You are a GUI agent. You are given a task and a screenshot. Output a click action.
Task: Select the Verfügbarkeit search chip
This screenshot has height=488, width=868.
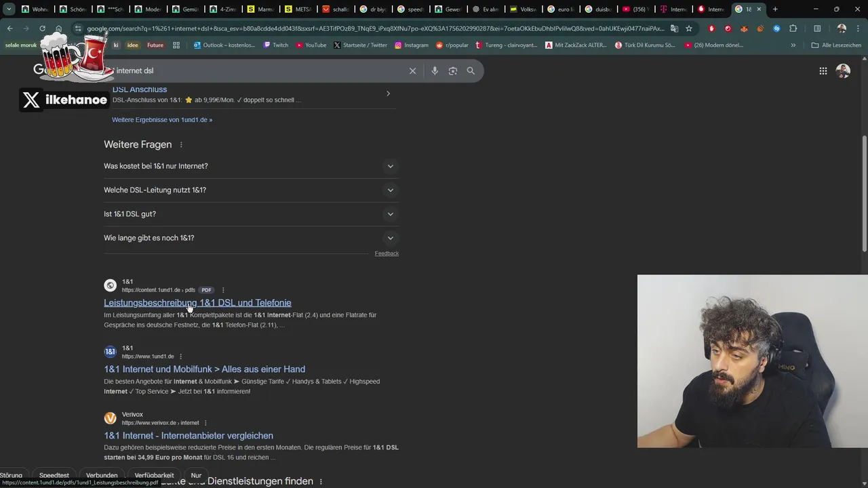154,475
